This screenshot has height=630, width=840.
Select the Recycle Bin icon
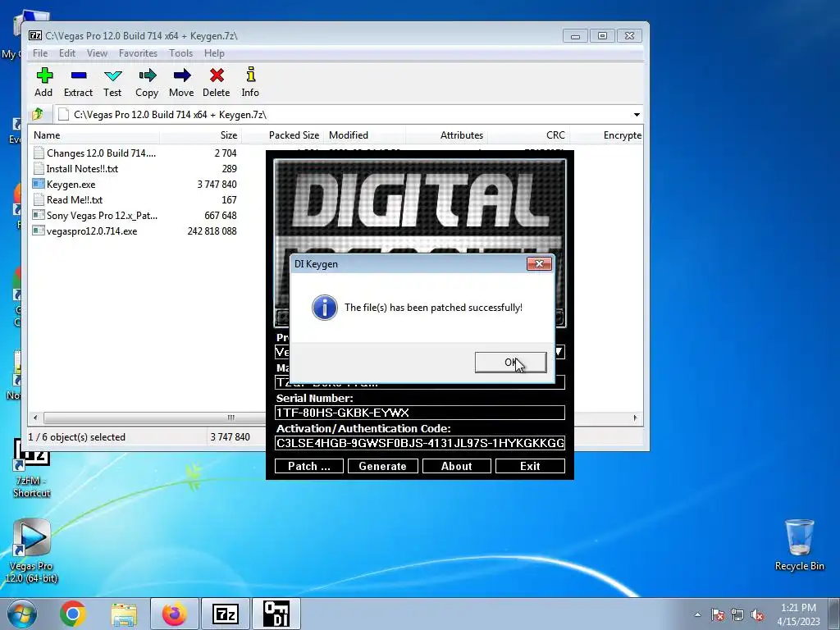pos(799,545)
